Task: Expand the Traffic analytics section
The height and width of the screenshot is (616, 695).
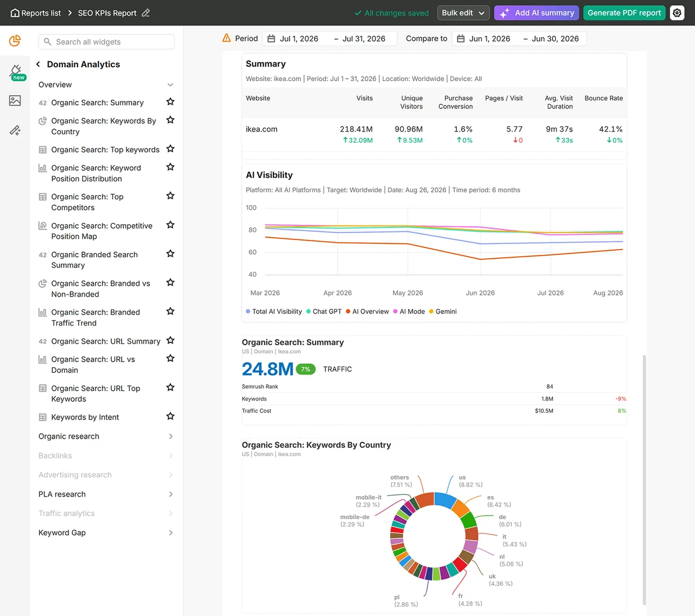Action: point(170,513)
